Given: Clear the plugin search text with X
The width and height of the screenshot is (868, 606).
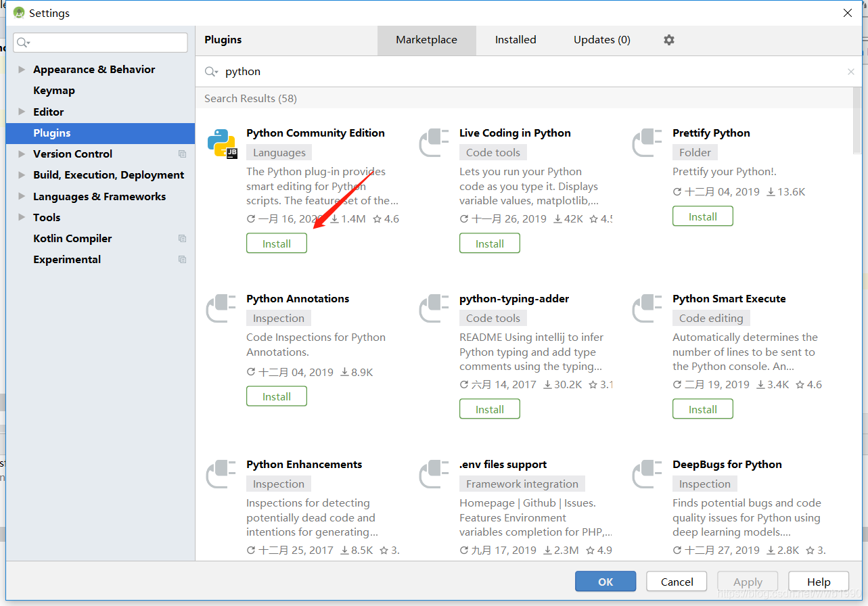Looking at the screenshot, I should (851, 72).
